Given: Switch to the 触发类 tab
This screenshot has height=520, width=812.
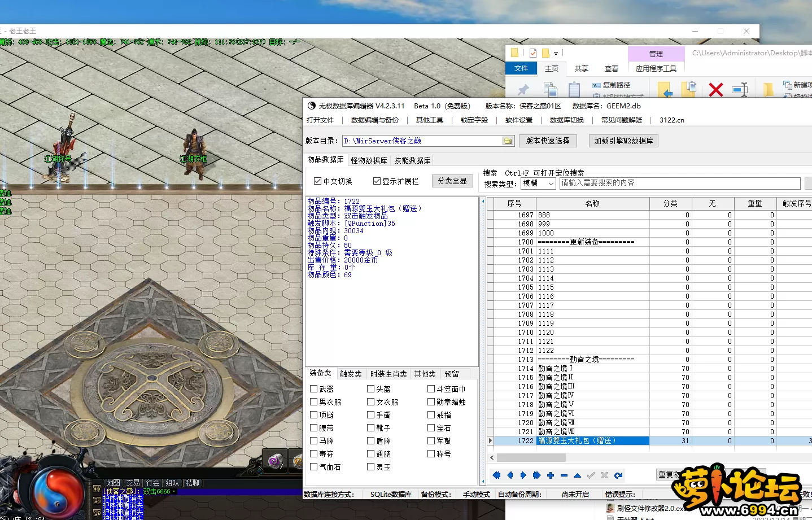Looking at the screenshot, I should [351, 374].
